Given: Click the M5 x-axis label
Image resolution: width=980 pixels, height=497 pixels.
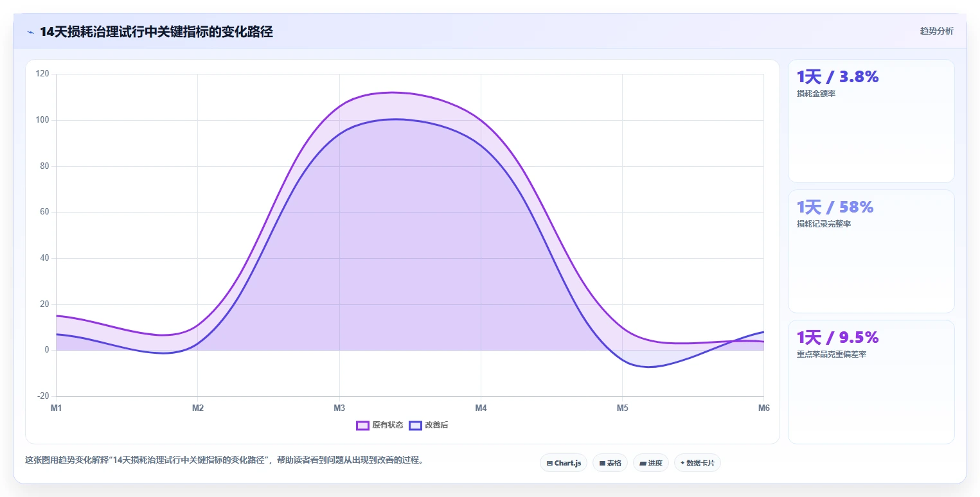Looking at the screenshot, I should click(x=622, y=408).
